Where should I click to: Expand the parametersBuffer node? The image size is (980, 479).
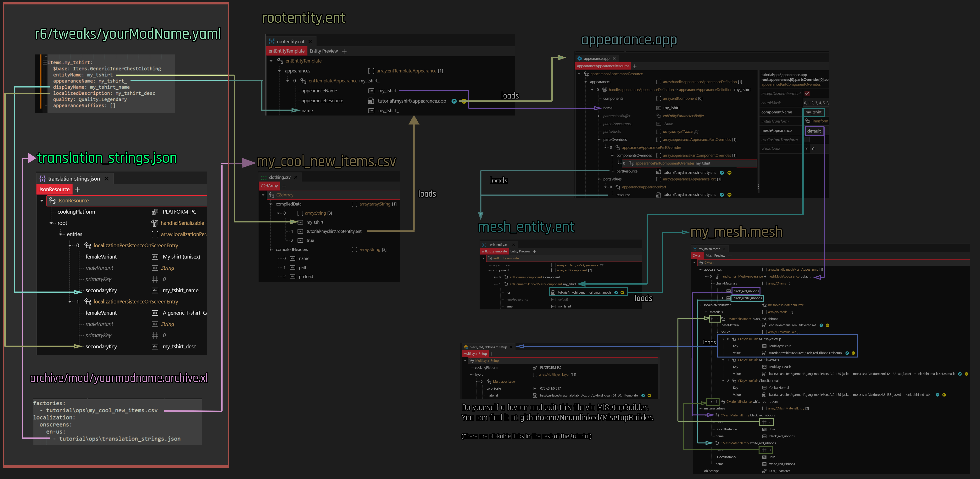tap(599, 116)
